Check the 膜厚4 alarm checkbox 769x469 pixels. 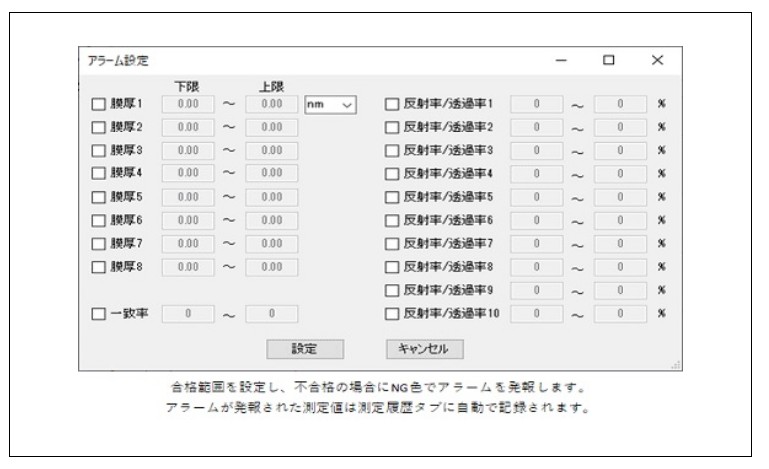click(98, 174)
